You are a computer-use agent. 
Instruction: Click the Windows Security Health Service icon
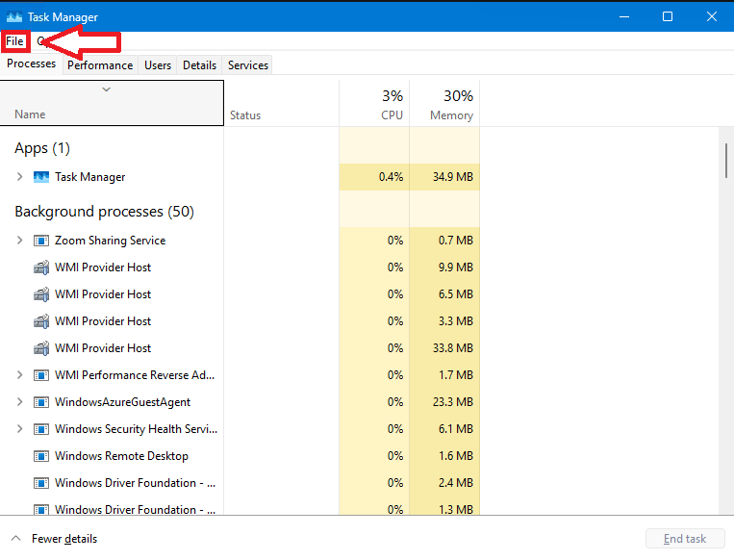tap(41, 429)
